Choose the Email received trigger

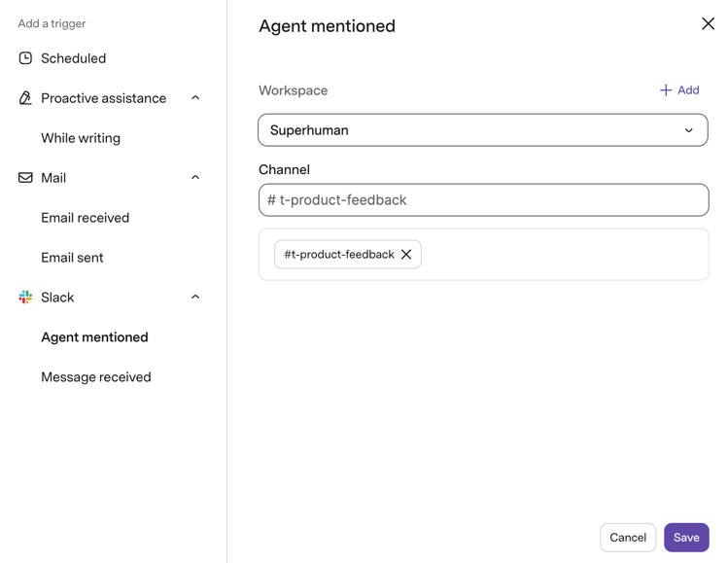[85, 218]
